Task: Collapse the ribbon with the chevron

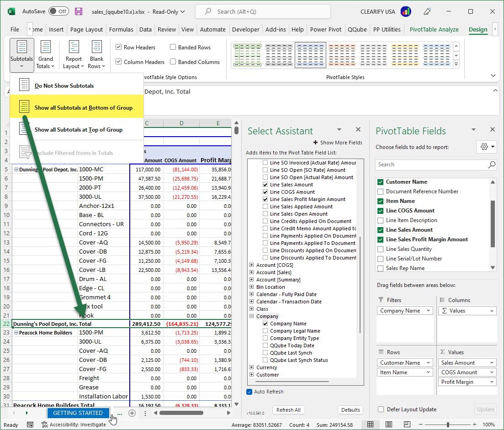Action: pyautogui.click(x=493, y=76)
